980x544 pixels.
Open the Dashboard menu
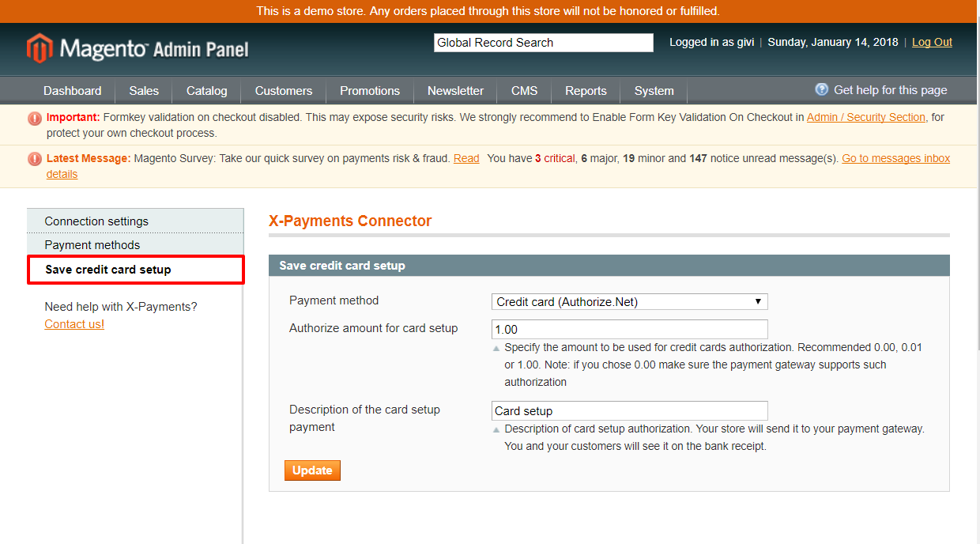point(73,91)
